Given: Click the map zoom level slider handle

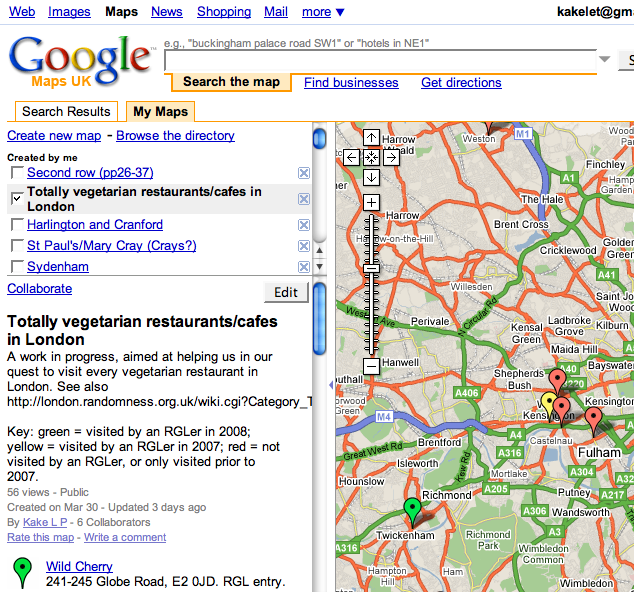Looking at the screenshot, I should point(371,268).
